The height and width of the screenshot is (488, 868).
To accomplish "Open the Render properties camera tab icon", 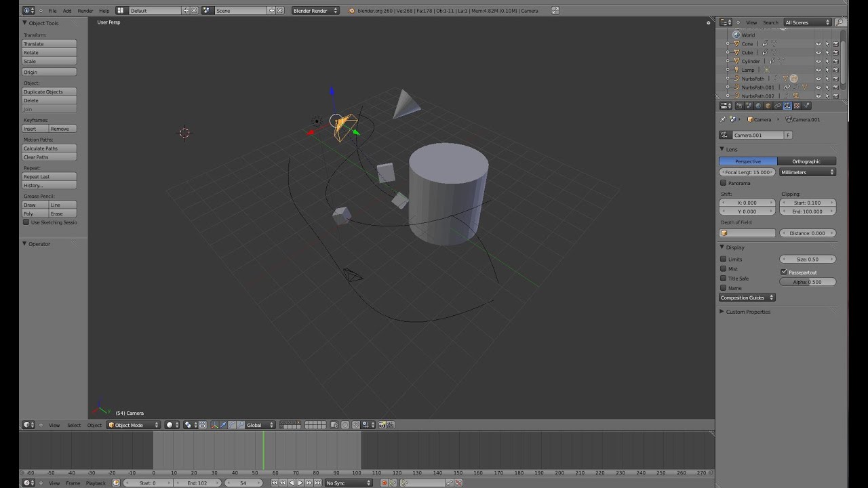I will (x=739, y=106).
